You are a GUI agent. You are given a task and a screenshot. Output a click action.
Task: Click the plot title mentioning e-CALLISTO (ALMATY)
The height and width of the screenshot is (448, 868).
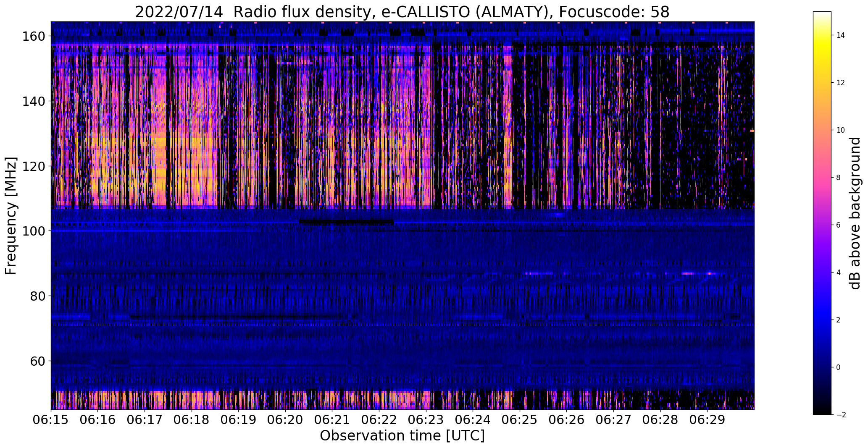[x=402, y=12]
